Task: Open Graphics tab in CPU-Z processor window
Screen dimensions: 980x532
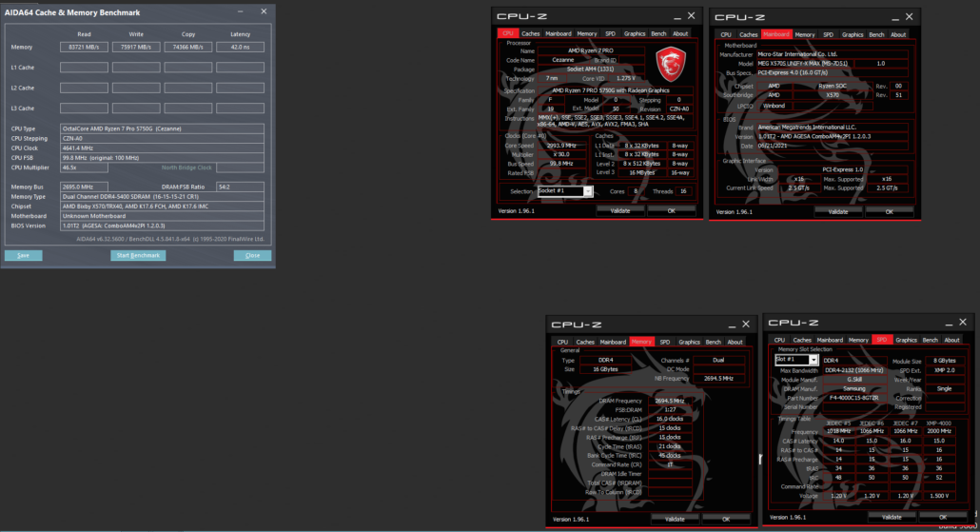Action: [635, 33]
